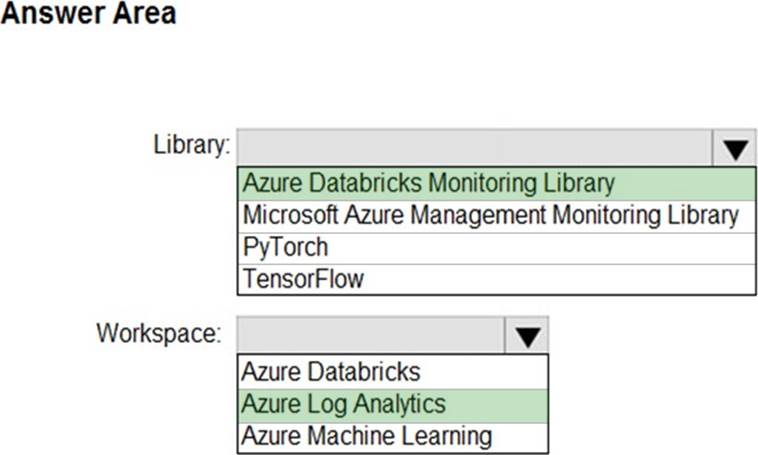Expand the Library dropdown arrow
The width and height of the screenshot is (758, 455).
click(x=735, y=148)
